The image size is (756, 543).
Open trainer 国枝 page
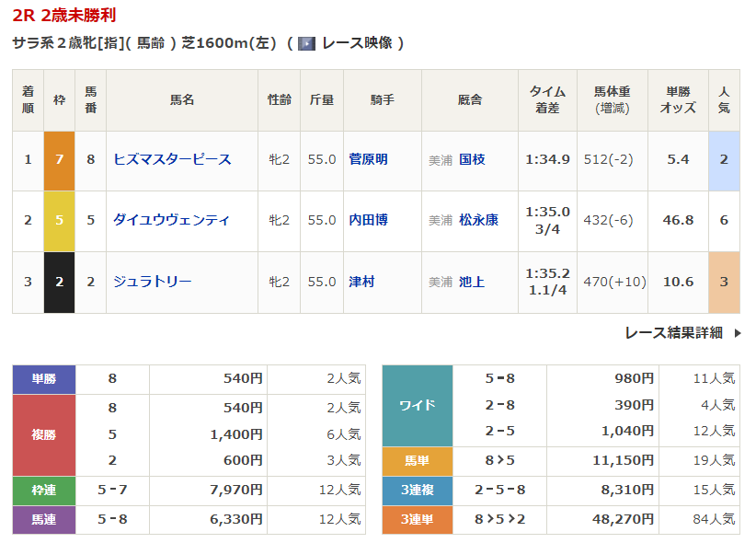[472, 159]
